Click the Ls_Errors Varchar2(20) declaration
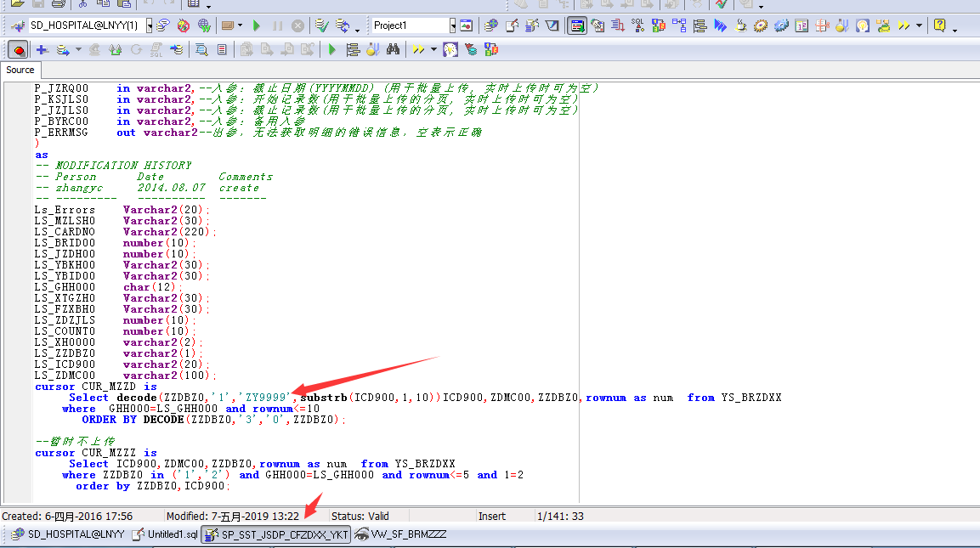Screen dimensions: 980x548 coord(122,210)
